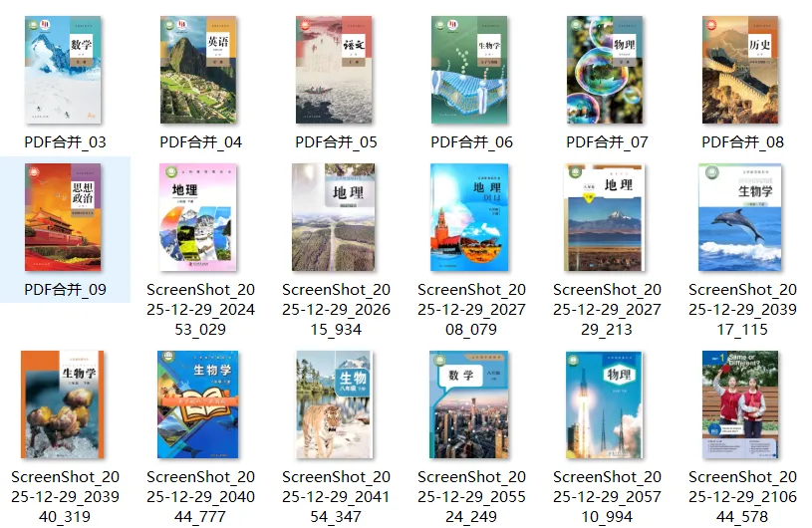Select ScreenShot_2025-12-29_203940_319 flower bud cover
812x528 pixels.
63,404
